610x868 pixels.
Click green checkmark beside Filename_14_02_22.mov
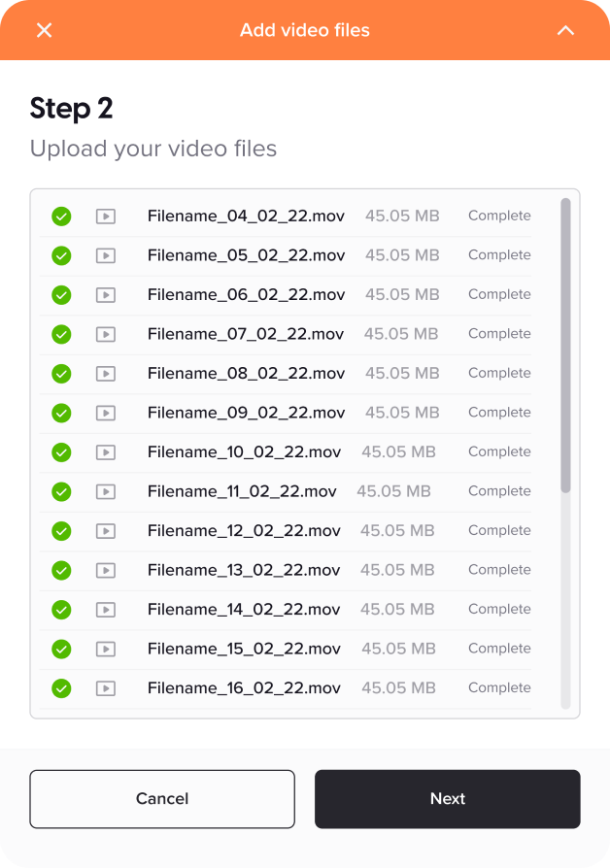[61, 610]
